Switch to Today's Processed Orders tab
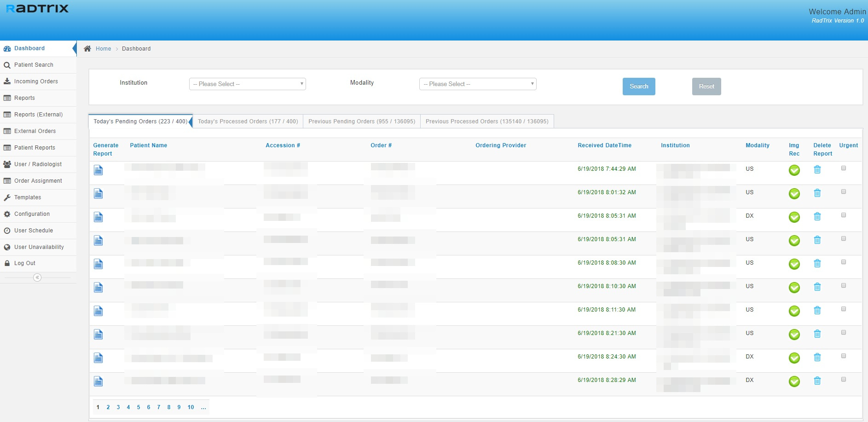The height and width of the screenshot is (422, 868). 248,121
